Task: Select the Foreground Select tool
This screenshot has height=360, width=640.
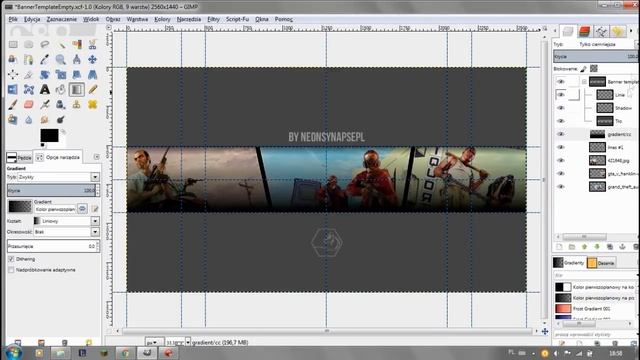Action: [x=13, y=59]
